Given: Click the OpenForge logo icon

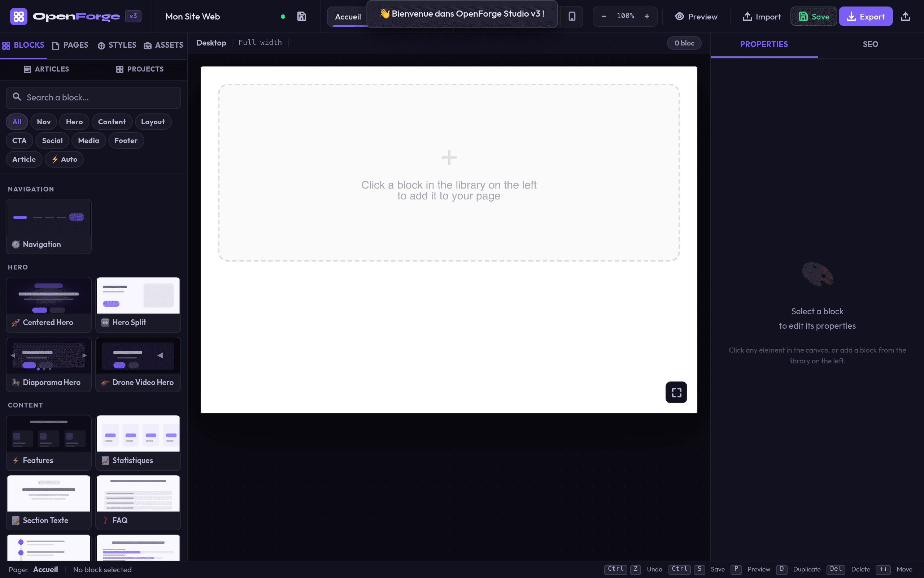Looking at the screenshot, I should [19, 17].
